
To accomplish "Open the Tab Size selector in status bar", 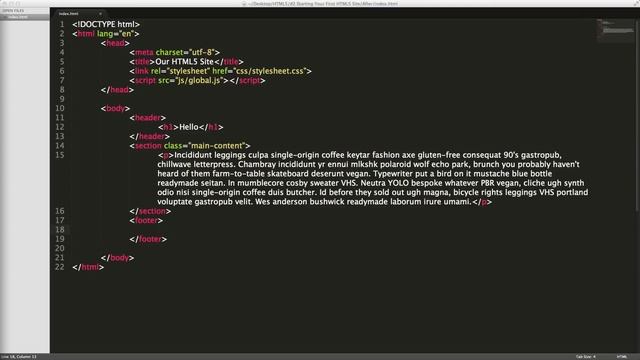I will tap(586, 357).
